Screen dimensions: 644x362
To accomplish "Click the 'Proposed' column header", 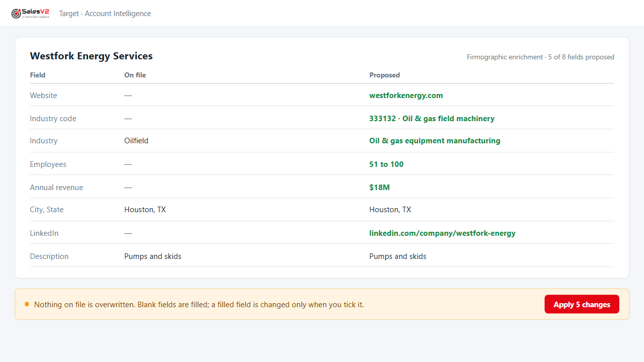I will [x=384, y=75].
